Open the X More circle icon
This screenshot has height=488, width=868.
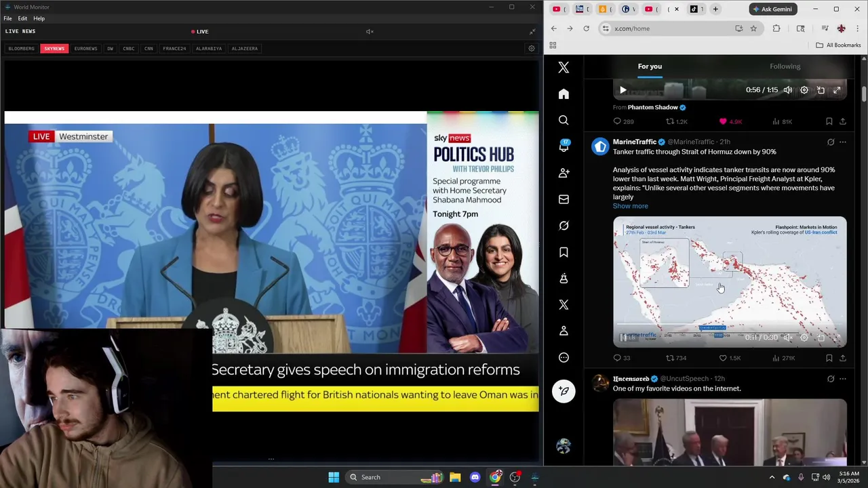click(564, 357)
